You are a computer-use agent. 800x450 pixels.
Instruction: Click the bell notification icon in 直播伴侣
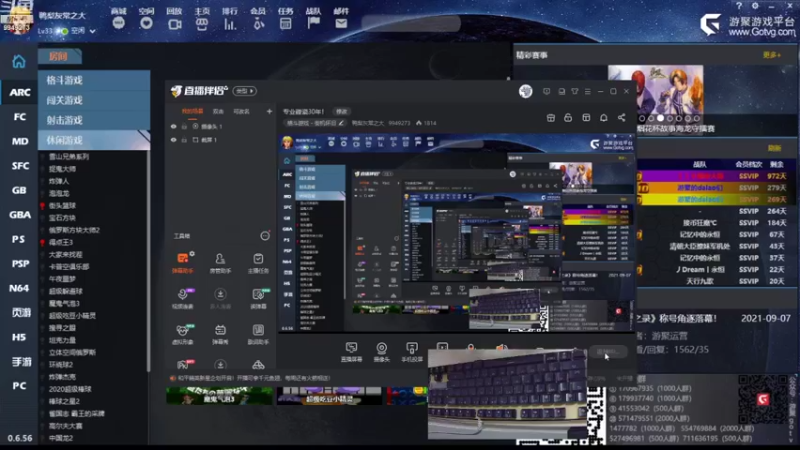[604, 118]
